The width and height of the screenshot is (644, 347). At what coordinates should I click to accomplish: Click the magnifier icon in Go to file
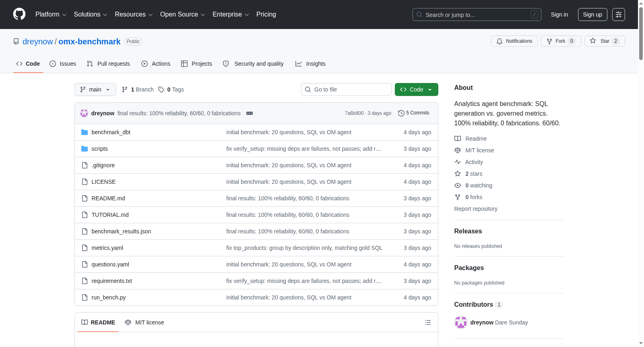coord(308,89)
